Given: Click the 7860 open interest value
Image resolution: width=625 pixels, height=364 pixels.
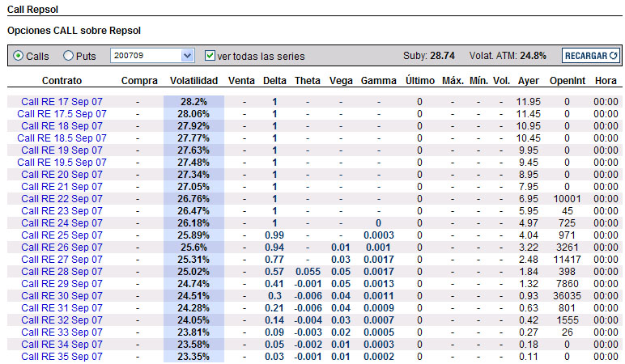Looking at the screenshot, I should (568, 284).
